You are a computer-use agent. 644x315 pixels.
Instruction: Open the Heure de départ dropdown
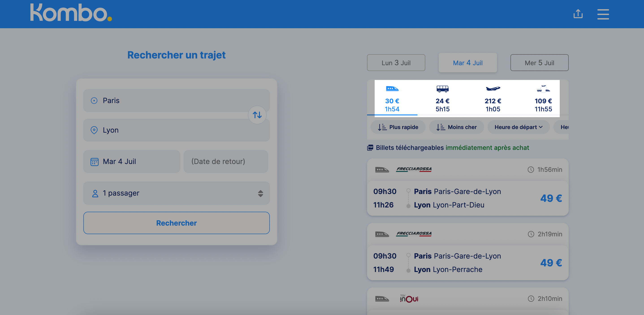coord(518,127)
